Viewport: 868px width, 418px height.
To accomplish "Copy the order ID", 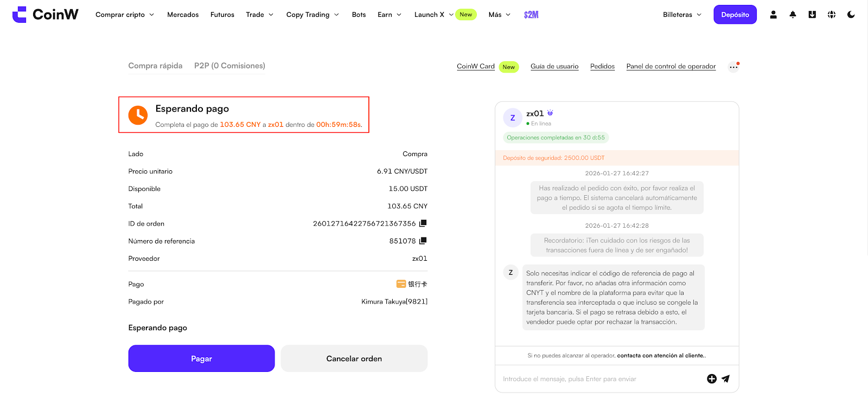I will tap(423, 223).
